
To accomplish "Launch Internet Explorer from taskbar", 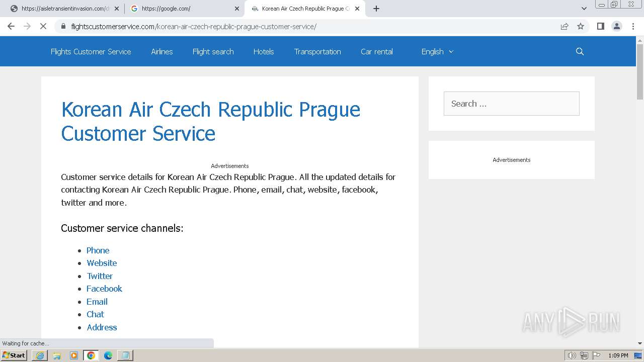I will (40, 355).
